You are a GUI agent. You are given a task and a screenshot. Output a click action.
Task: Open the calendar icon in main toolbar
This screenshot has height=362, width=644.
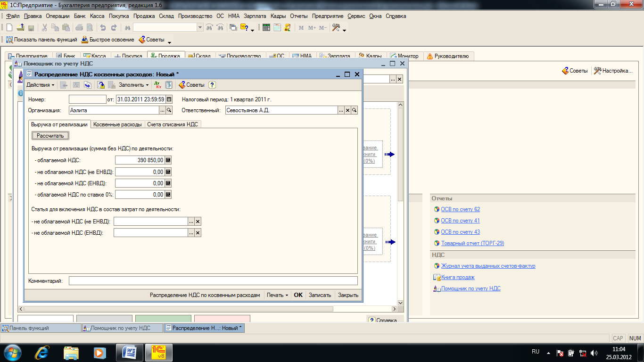[277, 28]
